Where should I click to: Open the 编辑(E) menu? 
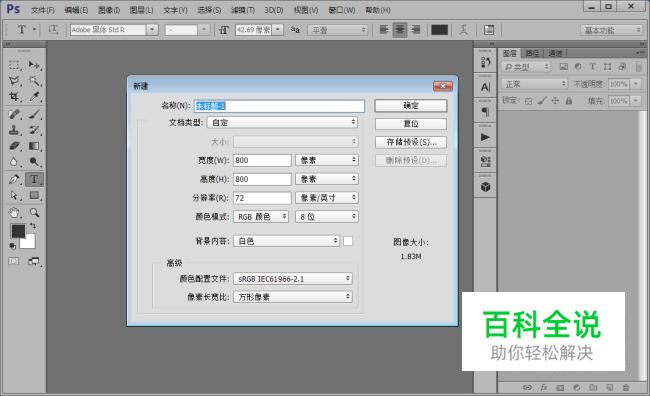pyautogui.click(x=76, y=10)
